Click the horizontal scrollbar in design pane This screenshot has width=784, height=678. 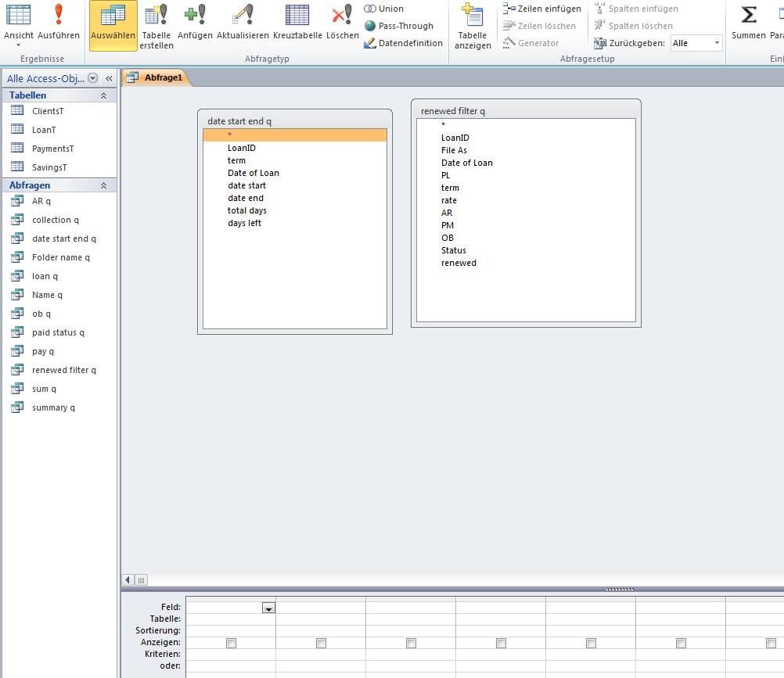pyautogui.click(x=142, y=580)
